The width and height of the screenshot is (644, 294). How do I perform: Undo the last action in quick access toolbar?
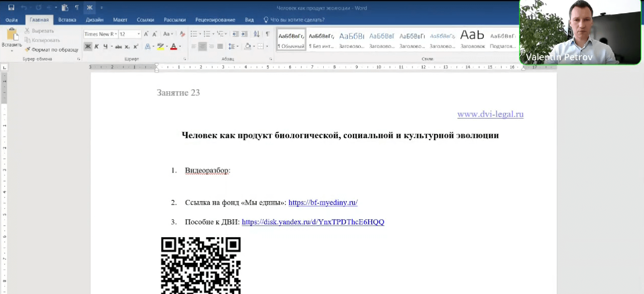coord(24,7)
